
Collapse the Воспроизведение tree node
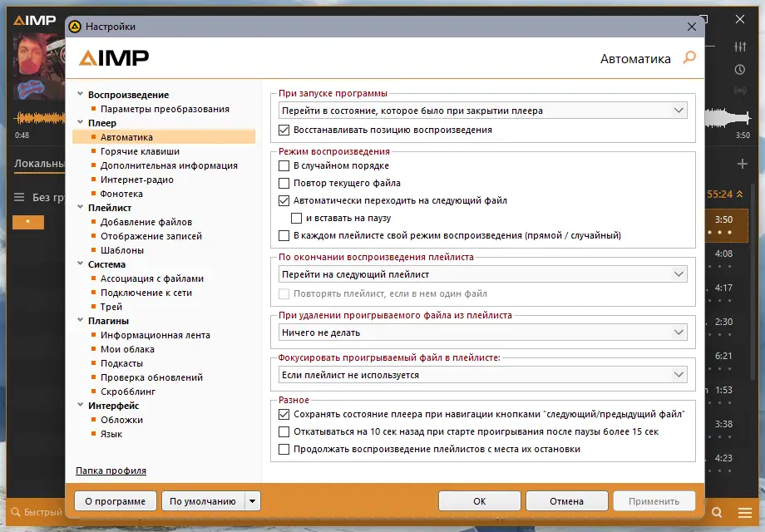tap(81, 94)
